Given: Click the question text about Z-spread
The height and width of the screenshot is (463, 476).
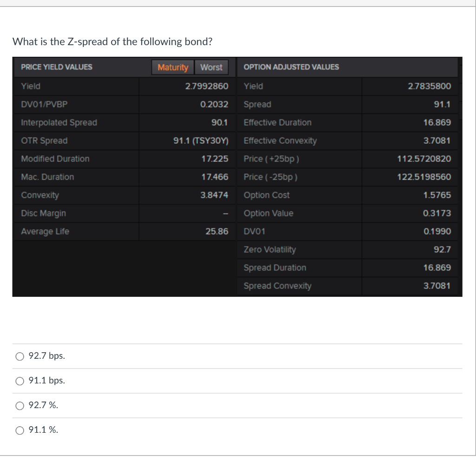Looking at the screenshot, I should (x=112, y=41).
